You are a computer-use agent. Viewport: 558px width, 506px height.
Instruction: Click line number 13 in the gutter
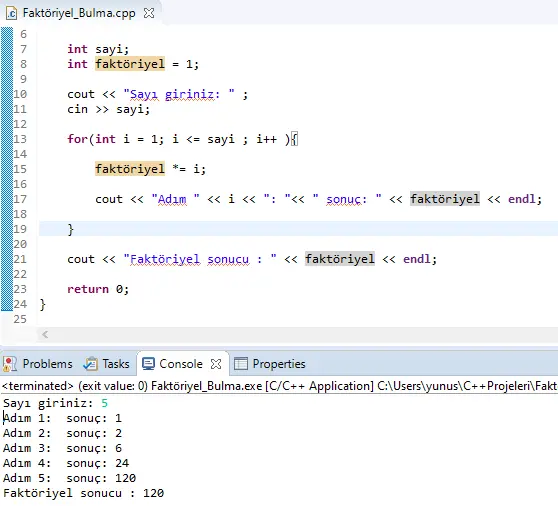[20, 139]
